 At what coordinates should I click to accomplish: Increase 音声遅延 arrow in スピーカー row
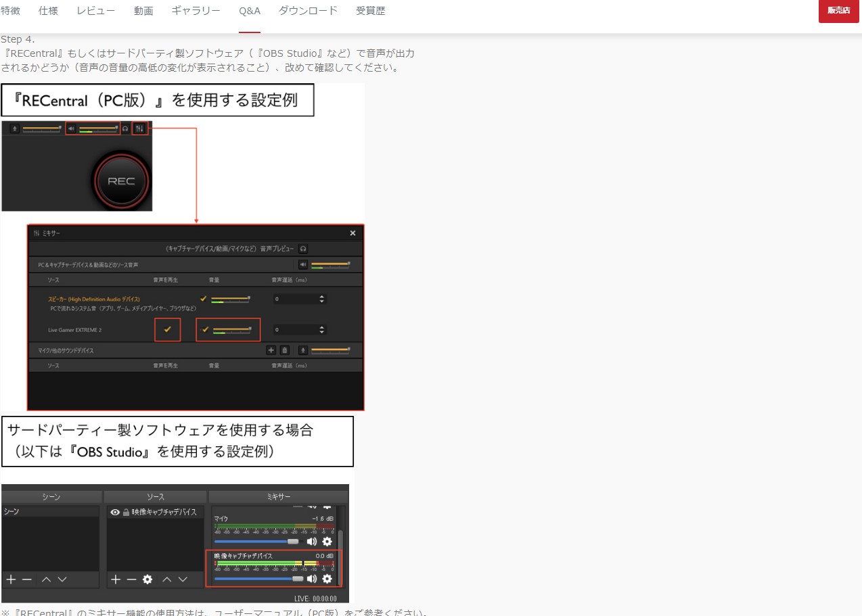pyautogui.click(x=322, y=296)
